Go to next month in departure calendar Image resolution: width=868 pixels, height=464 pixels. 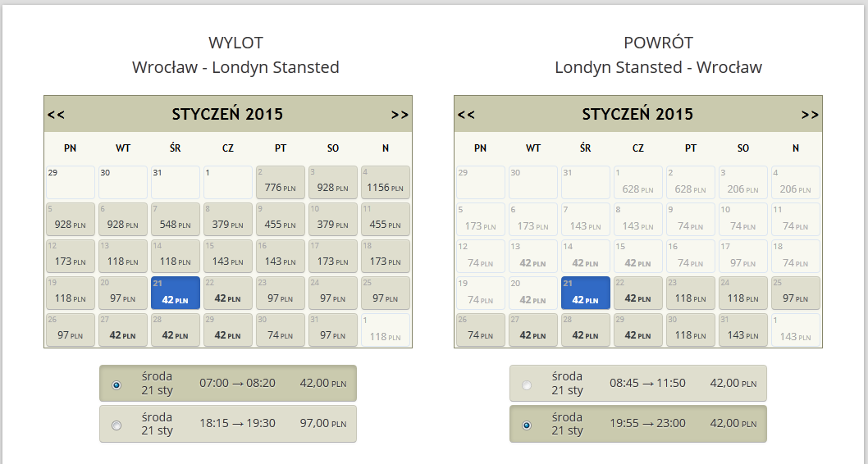point(400,115)
